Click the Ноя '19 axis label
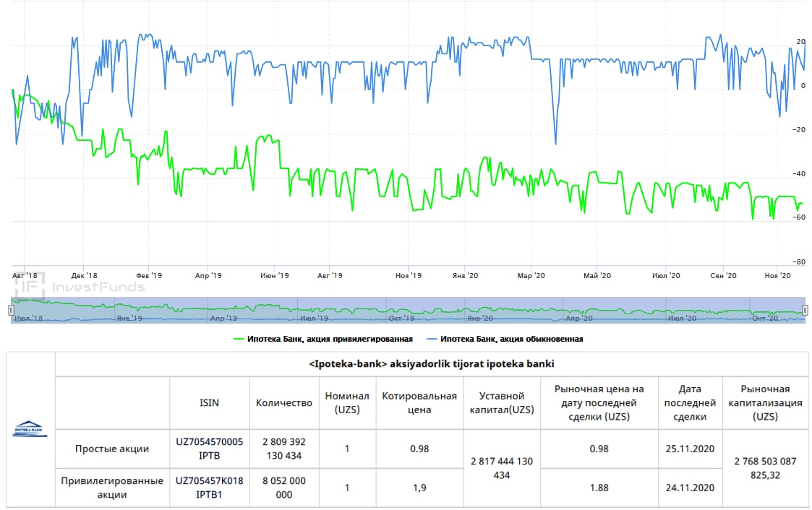The width and height of the screenshot is (812, 510). [409, 276]
